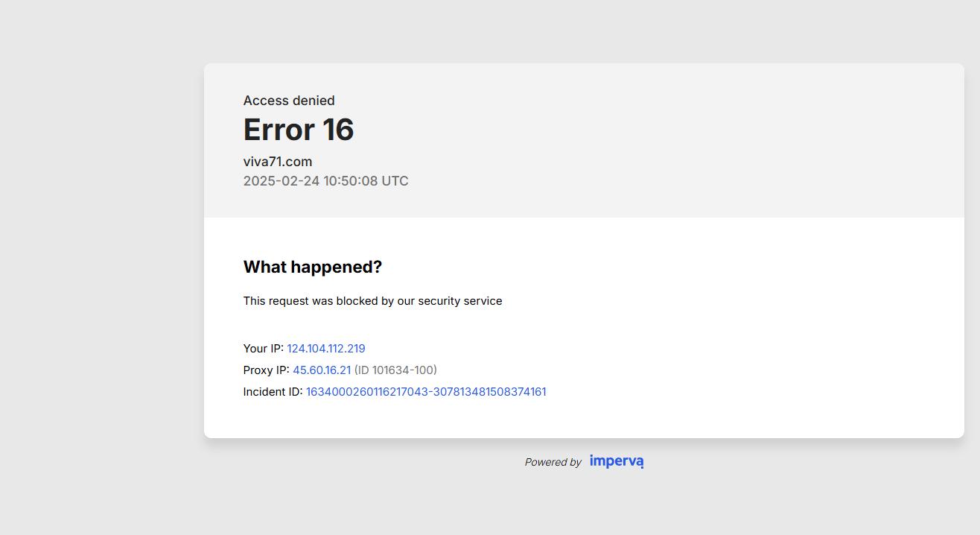Click the 'Powered by' text
Image resolution: width=980 pixels, height=535 pixels.
point(553,462)
